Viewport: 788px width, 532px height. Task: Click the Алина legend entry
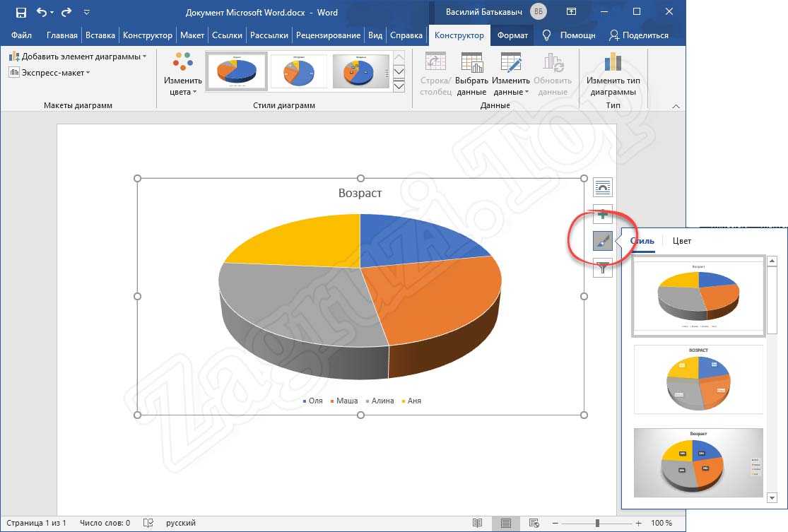click(380, 401)
